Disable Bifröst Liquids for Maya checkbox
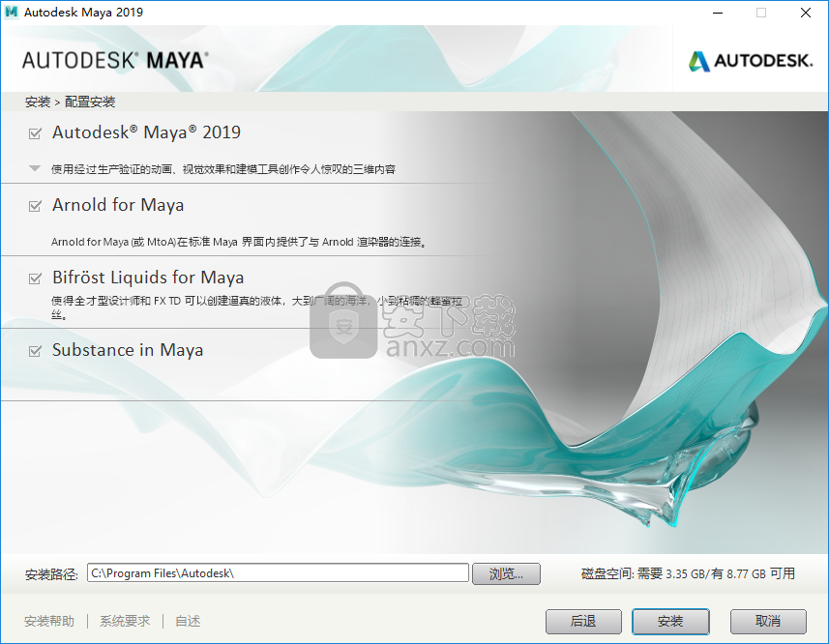This screenshot has height=644, width=829. click(35, 278)
